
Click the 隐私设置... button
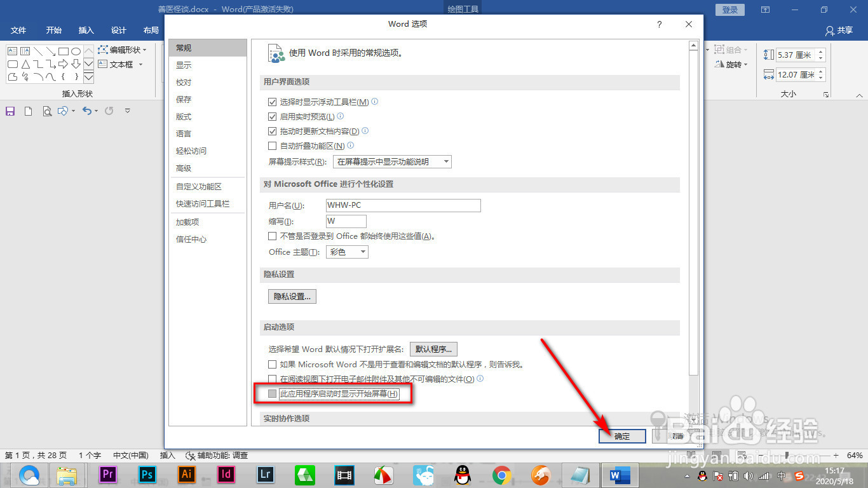click(292, 297)
